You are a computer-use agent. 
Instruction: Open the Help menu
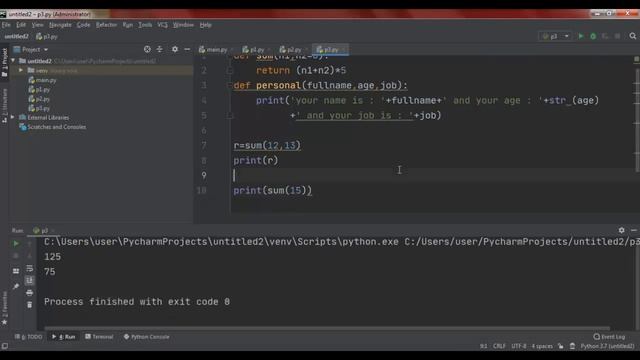pyautogui.click(x=206, y=25)
